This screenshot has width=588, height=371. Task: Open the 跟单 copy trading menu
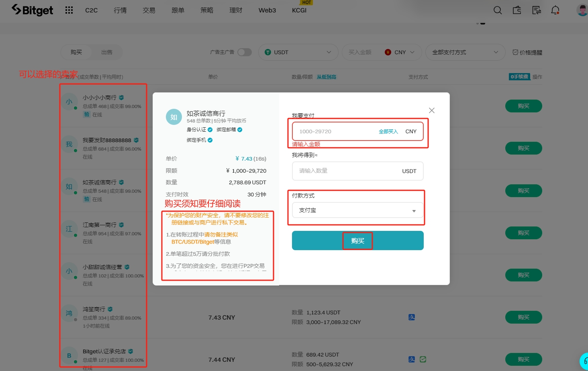click(178, 10)
